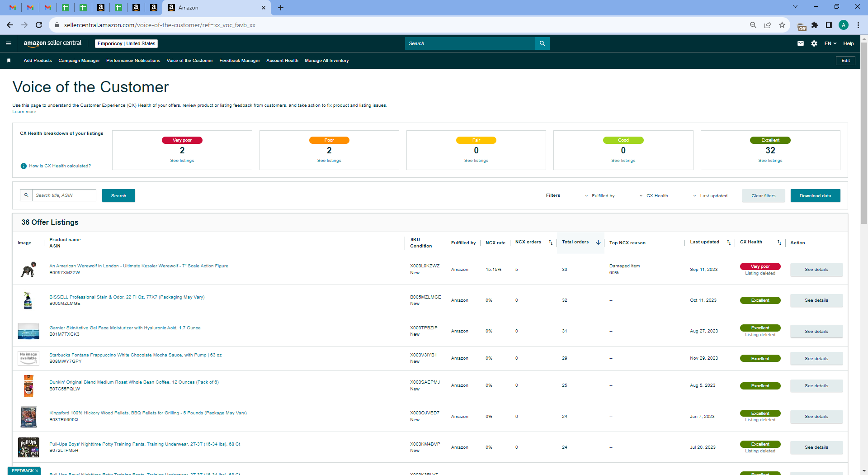
Task: Open the Help link in the header
Action: coord(849,43)
